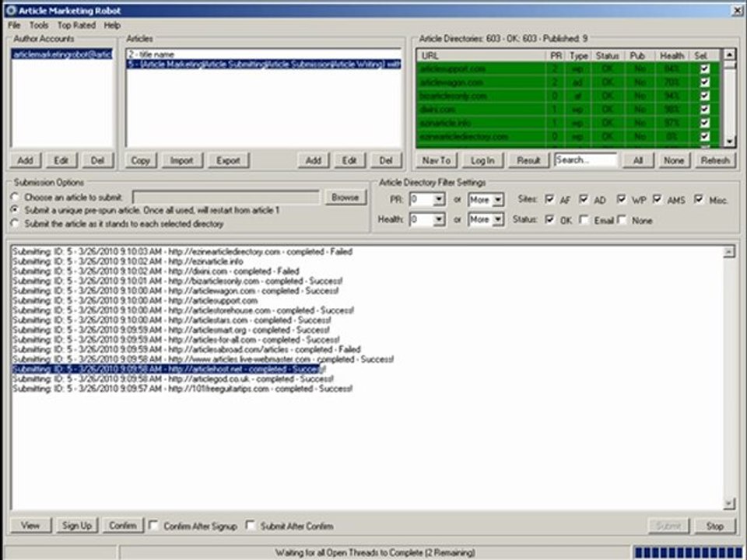The image size is (747, 560).
Task: Sort directories by the URL column header
Action: pos(481,56)
